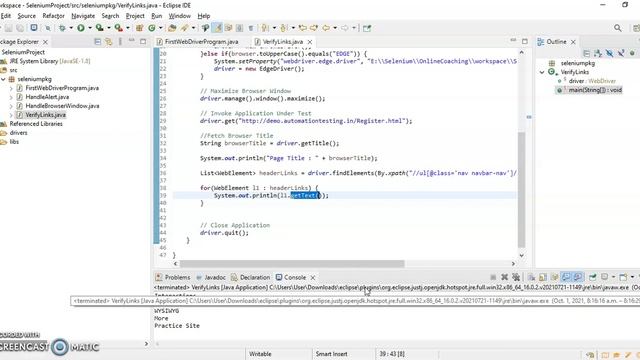
Task: Collapse VerifyLinks class in Outline view
Action: (x=542, y=72)
